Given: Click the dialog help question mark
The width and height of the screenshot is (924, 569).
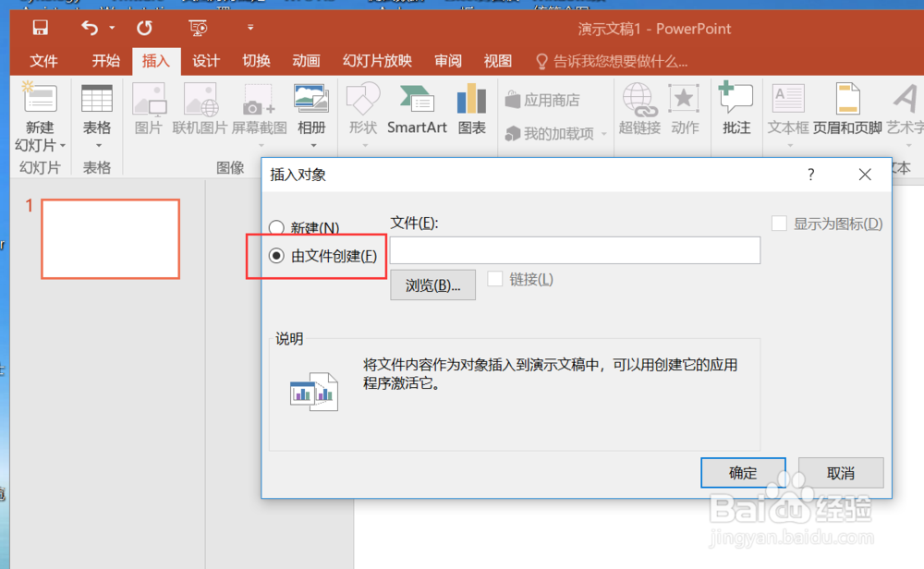Looking at the screenshot, I should [x=811, y=175].
